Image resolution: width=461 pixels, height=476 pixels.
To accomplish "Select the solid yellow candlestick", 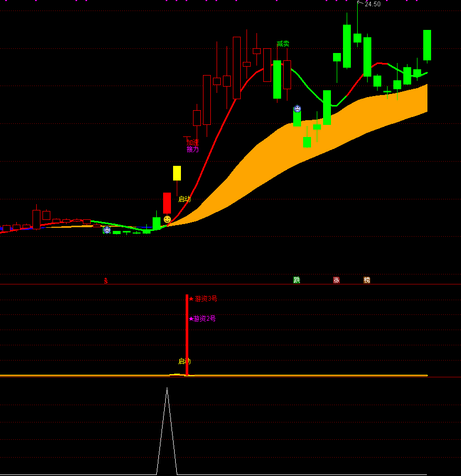I will [x=177, y=173].
